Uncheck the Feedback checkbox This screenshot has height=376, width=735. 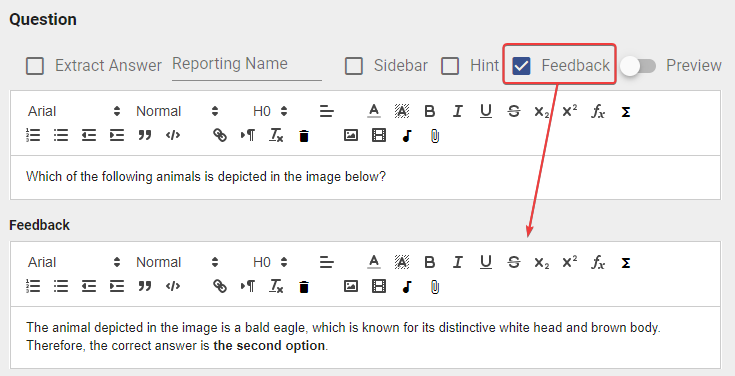[521, 66]
